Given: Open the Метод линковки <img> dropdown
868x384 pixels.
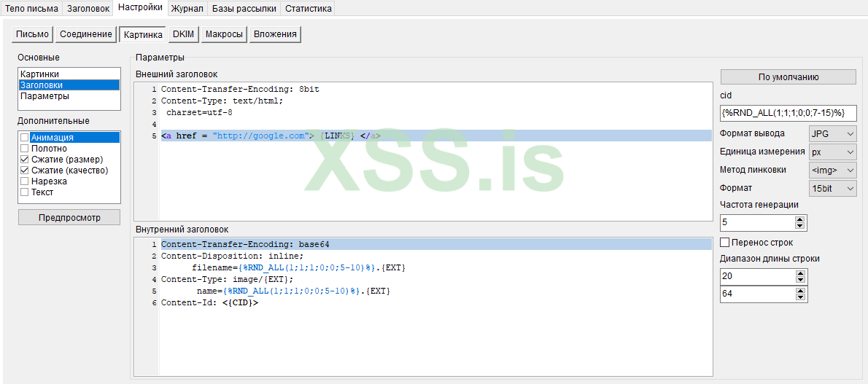Looking at the screenshot, I should 832,170.
